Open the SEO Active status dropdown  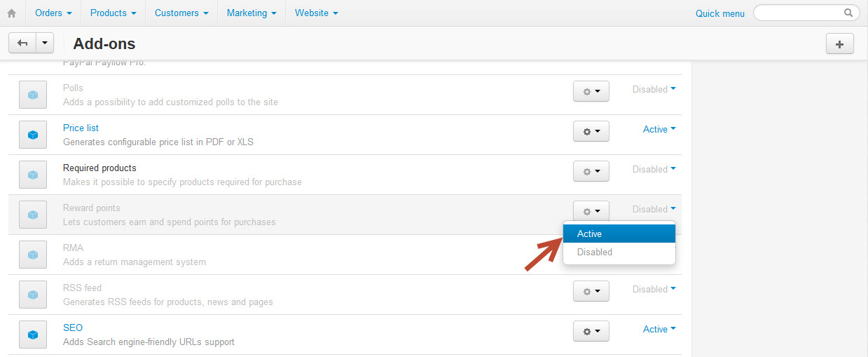[659, 329]
